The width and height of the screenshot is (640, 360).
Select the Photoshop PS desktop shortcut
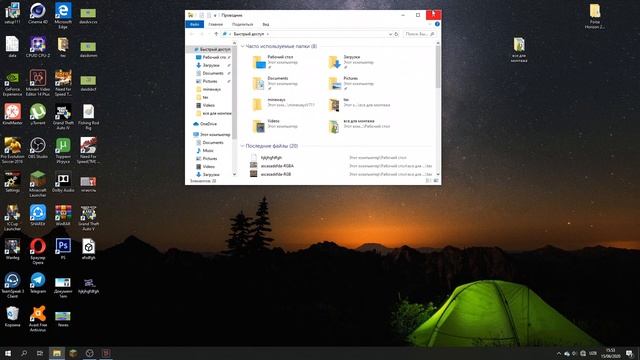click(x=63, y=249)
